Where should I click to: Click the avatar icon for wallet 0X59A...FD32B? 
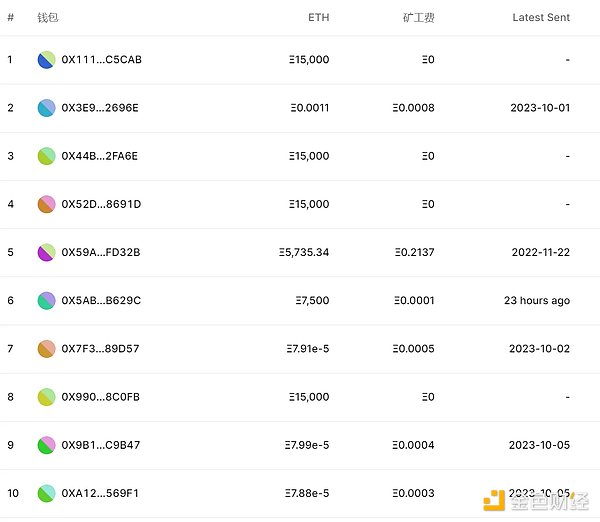coord(46,252)
